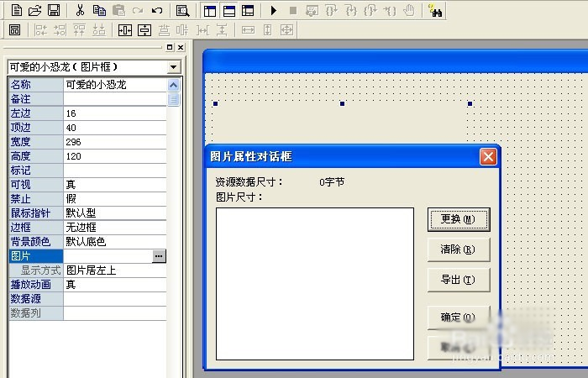Click the Undo arrow icon
The width and height of the screenshot is (588, 378).
pos(157,11)
